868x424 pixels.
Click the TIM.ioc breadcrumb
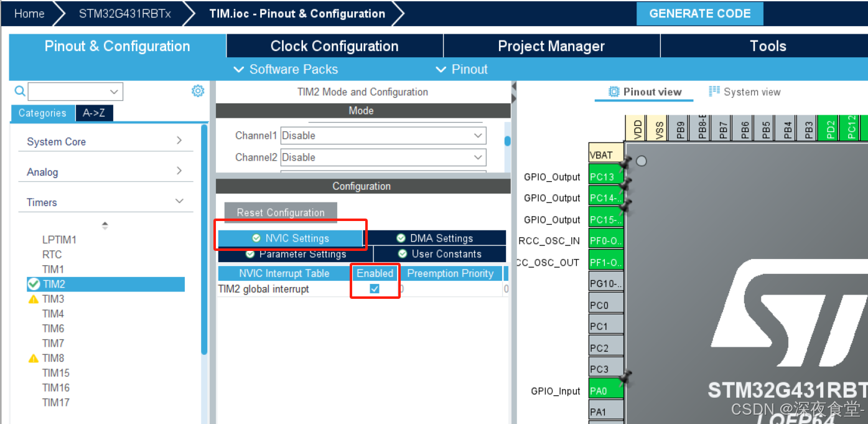297,14
